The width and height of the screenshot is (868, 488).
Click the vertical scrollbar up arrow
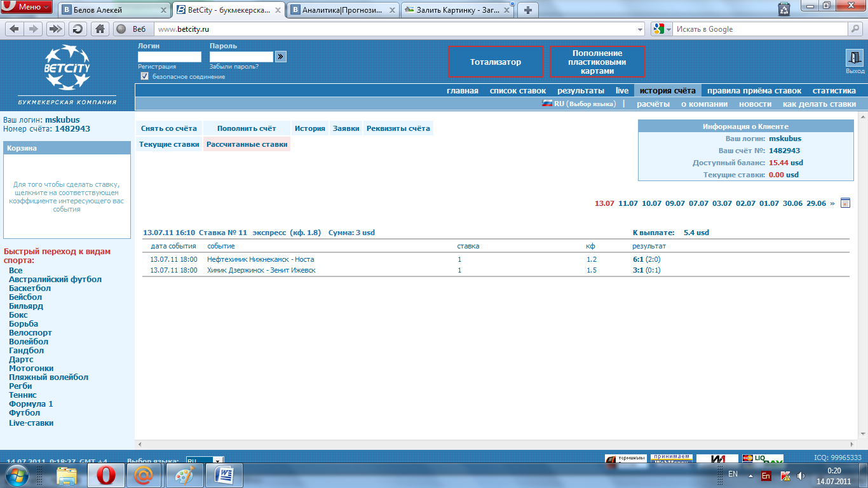point(863,116)
